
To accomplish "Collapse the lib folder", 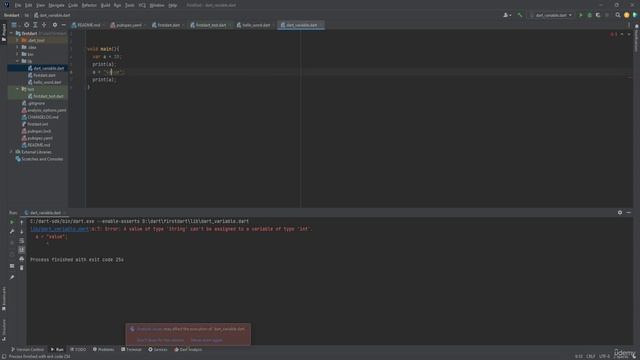I will [x=18, y=61].
